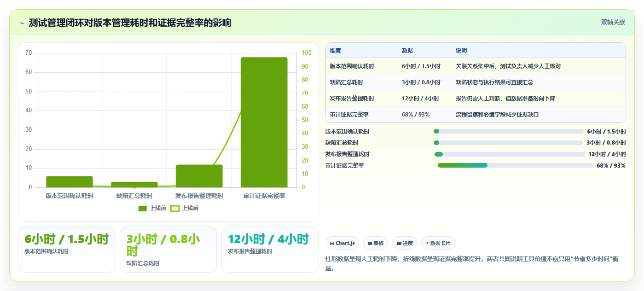
Task: Click the 柱形数据呈现人工耗时下降 summary paragraph
Action: 475,263
